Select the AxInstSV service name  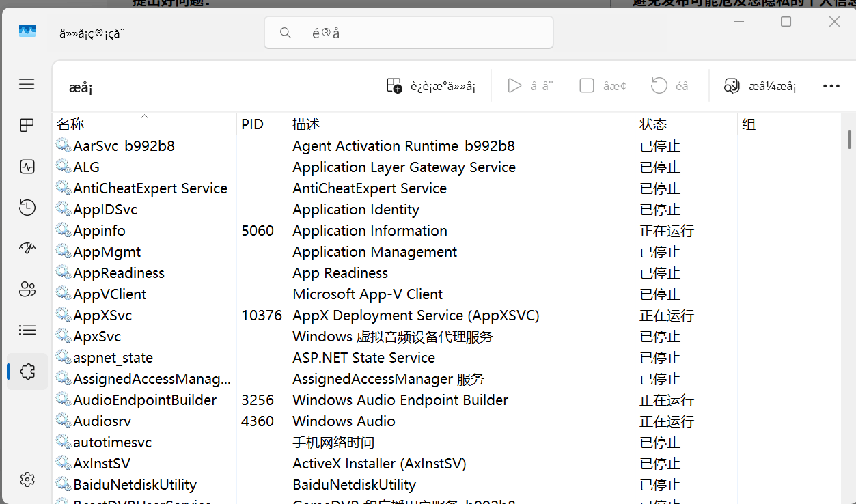(x=102, y=464)
